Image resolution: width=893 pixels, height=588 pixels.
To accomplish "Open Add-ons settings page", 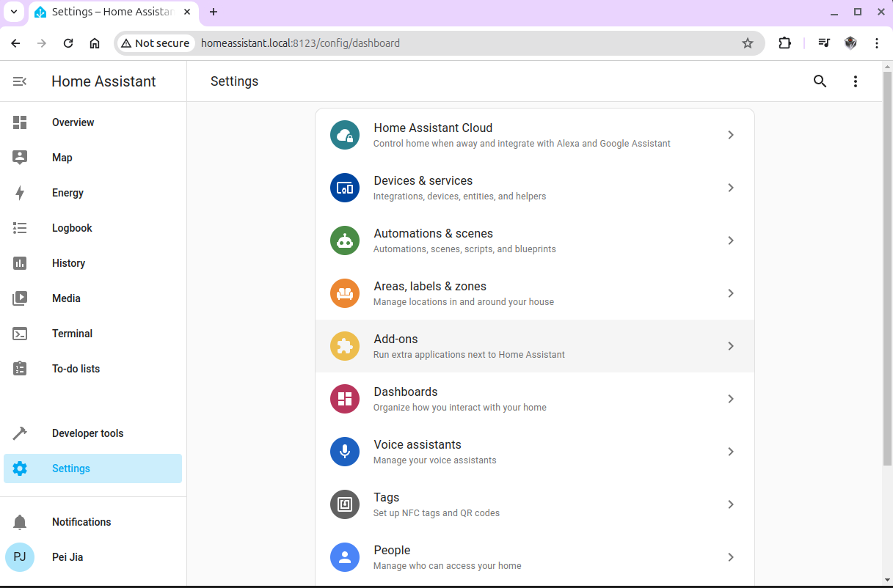I will [x=535, y=346].
